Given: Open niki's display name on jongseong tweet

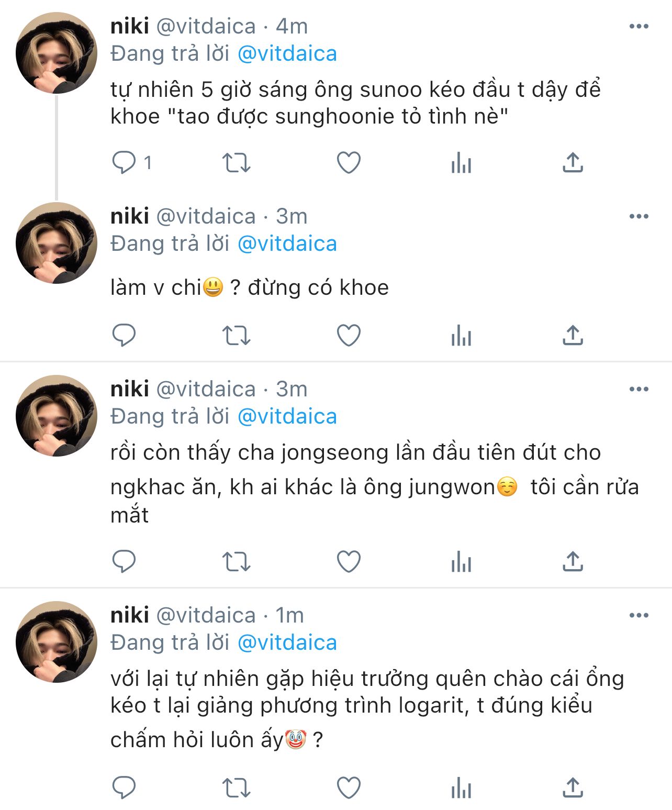Looking at the screenshot, I should (130, 389).
